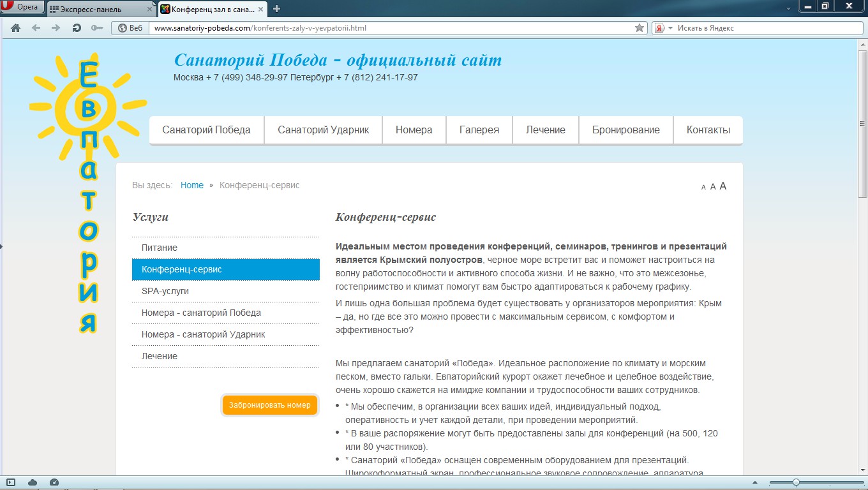Viewport: 868px width, 490px height.
Task: Open the Контакты menu item
Action: [x=708, y=130]
